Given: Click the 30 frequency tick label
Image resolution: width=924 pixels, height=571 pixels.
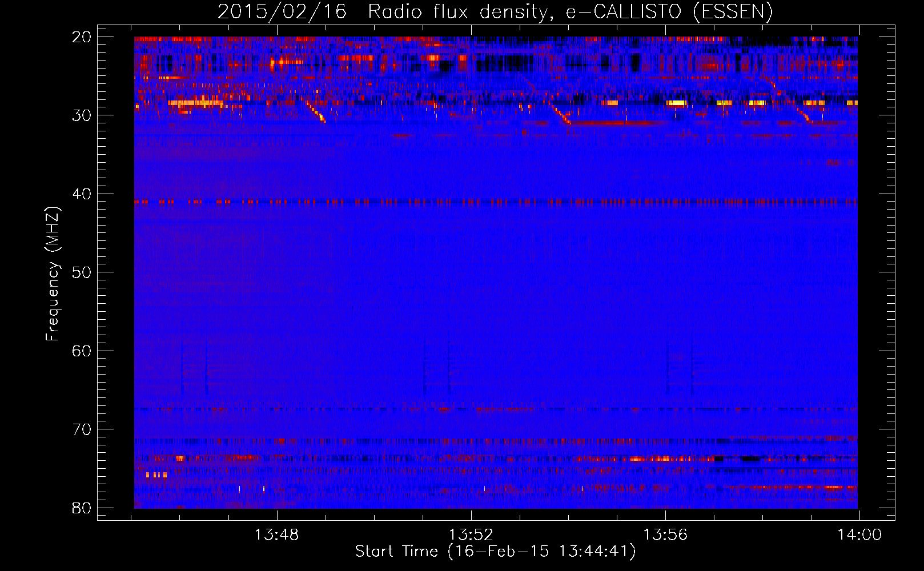Looking at the screenshot, I should pos(82,115).
